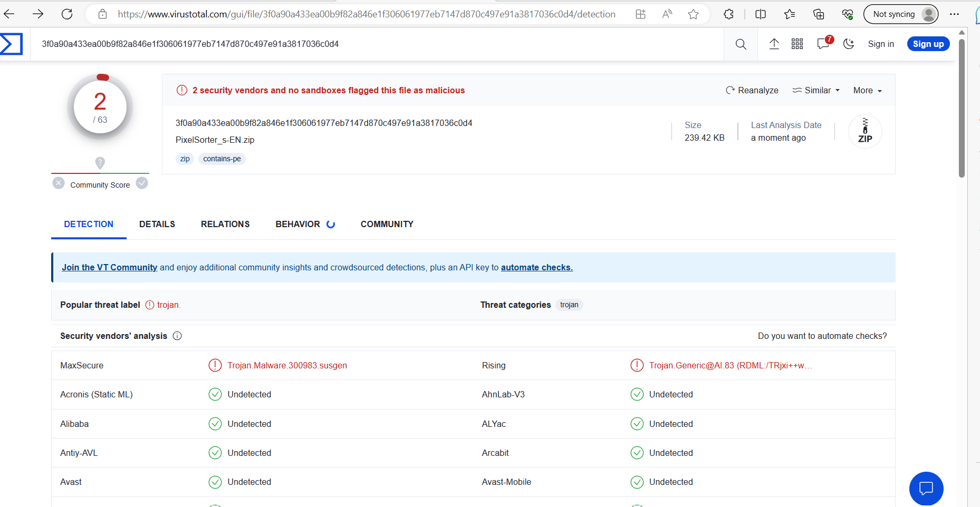Click the detection score gauge circle

pos(100,107)
